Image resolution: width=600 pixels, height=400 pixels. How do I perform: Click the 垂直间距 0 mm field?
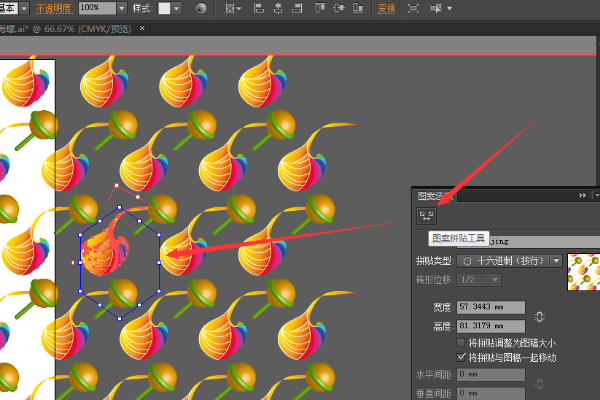[x=491, y=393]
